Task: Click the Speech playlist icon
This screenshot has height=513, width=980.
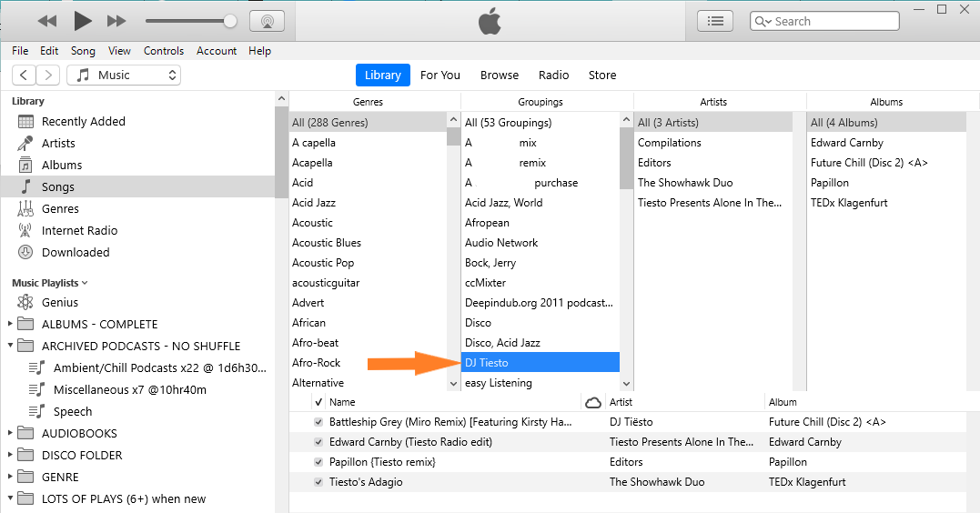Action: tap(37, 411)
